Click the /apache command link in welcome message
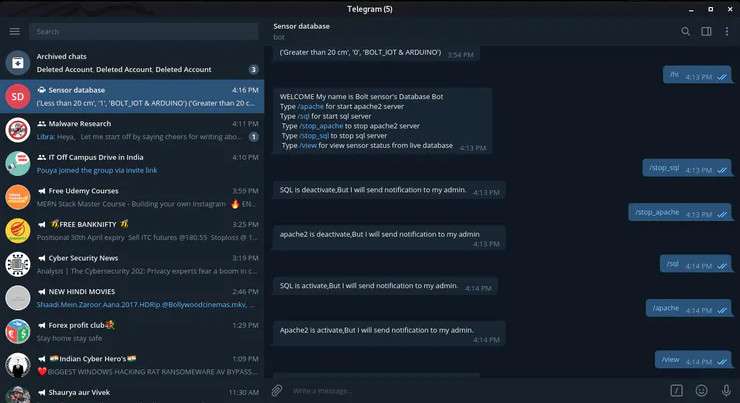 click(311, 106)
